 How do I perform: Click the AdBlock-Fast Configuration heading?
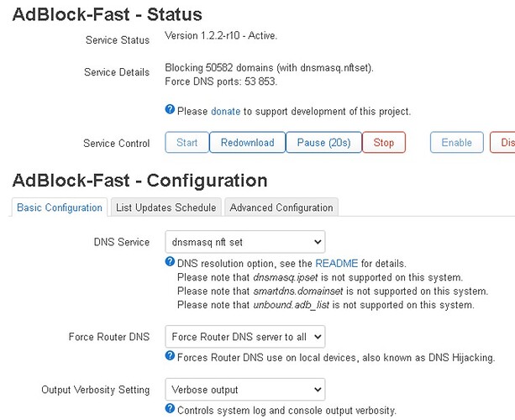(x=140, y=181)
